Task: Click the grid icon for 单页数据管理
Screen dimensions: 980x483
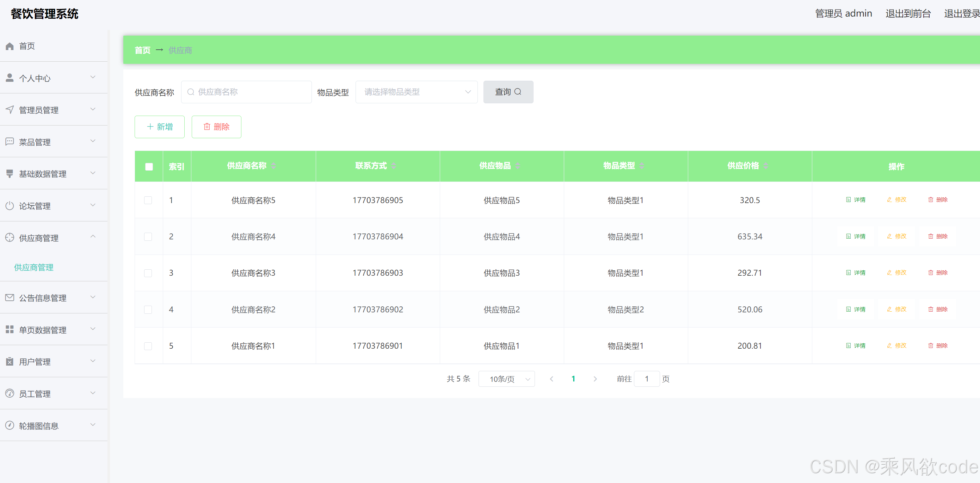Action: click(10, 330)
